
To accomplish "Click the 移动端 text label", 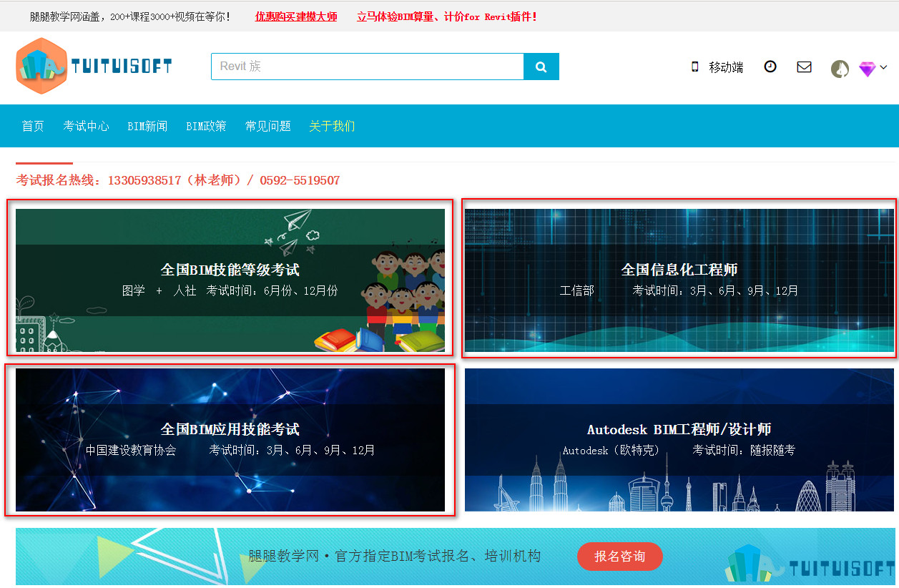I will (x=726, y=67).
